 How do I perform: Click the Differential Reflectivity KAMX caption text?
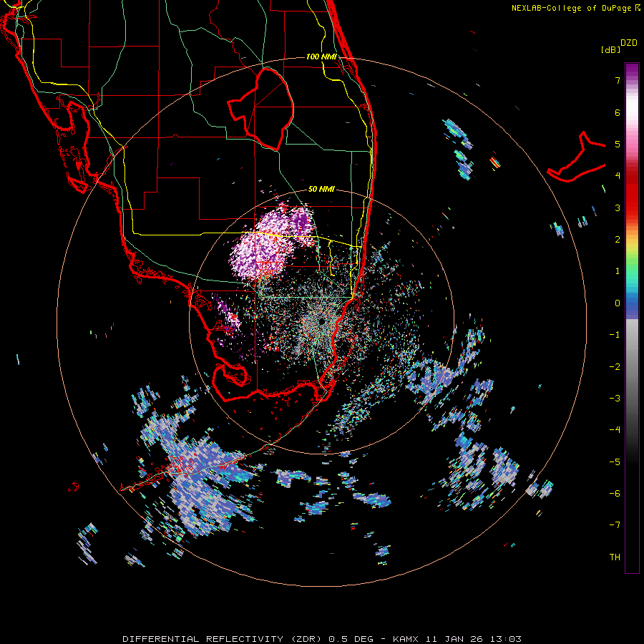point(322,639)
